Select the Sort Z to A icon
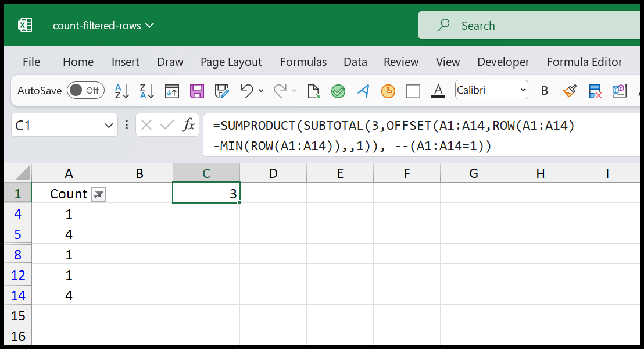Image resolution: width=644 pixels, height=349 pixels. (146, 91)
